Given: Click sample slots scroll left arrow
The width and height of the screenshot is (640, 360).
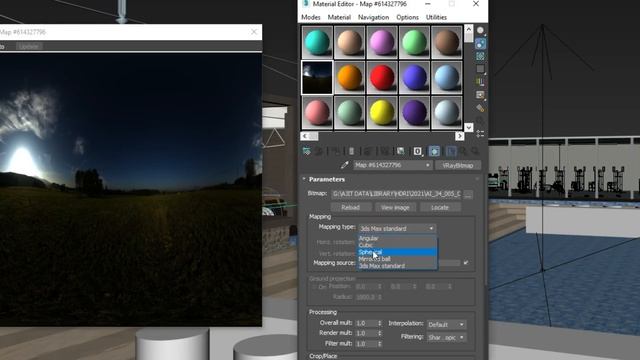Looking at the screenshot, I should pyautogui.click(x=305, y=136).
